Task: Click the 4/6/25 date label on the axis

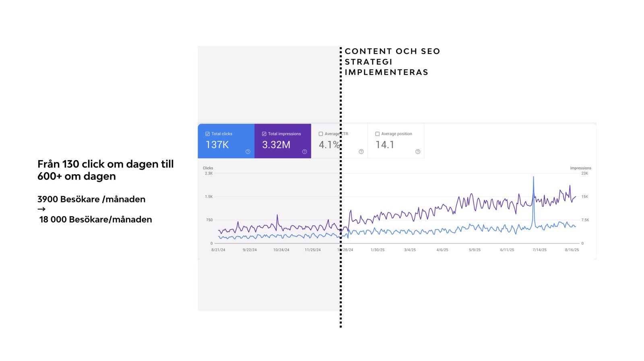Action: 442,250
